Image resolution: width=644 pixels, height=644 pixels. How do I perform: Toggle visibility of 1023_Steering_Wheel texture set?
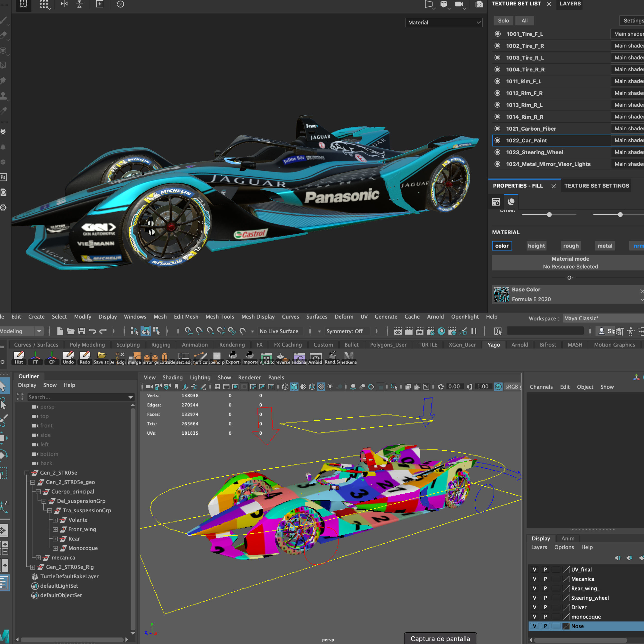(x=497, y=152)
